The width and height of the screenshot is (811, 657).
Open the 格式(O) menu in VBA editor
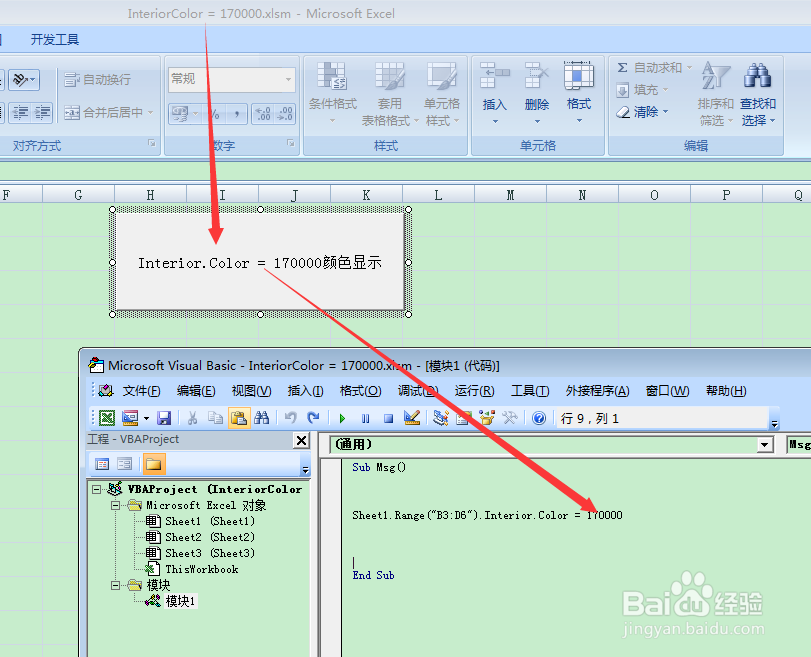click(x=361, y=391)
